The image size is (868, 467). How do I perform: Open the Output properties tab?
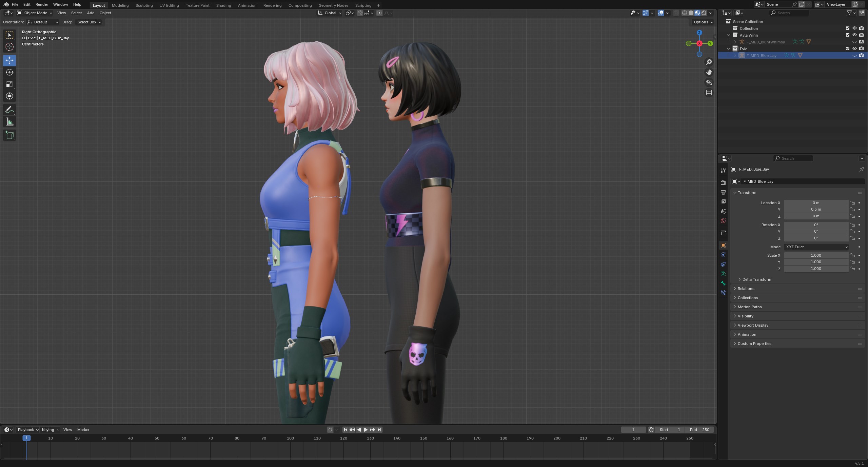[723, 192]
